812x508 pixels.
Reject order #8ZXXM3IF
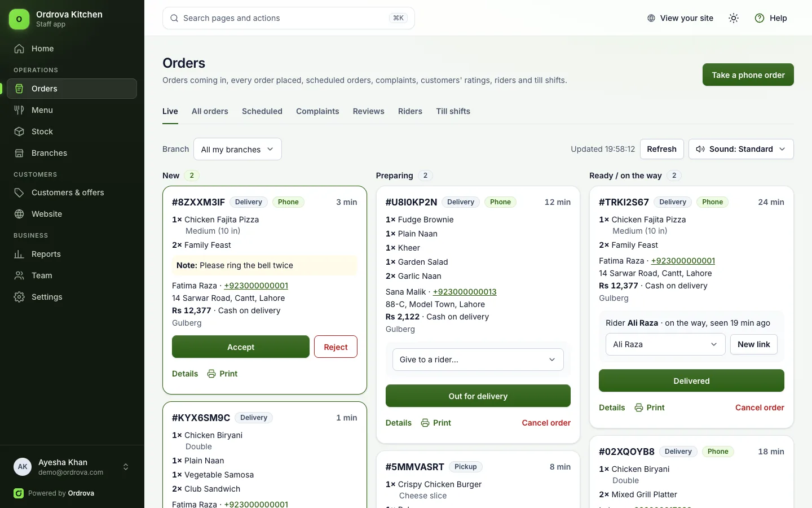(336, 347)
